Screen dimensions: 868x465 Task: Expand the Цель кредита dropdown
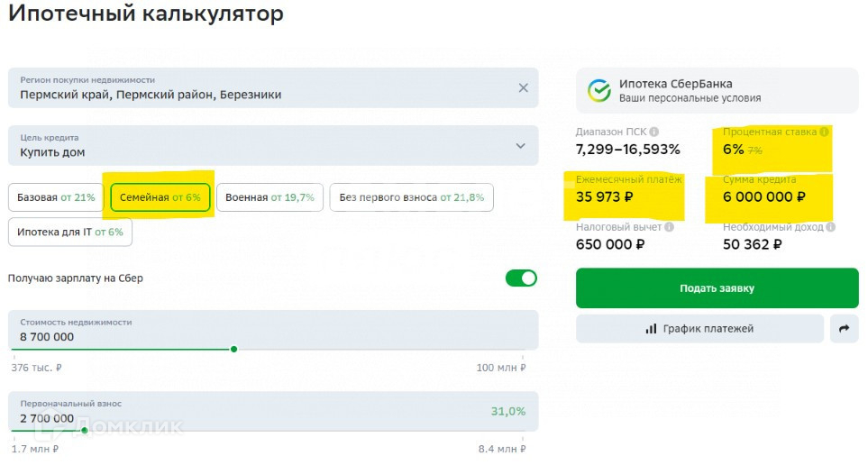(x=520, y=145)
